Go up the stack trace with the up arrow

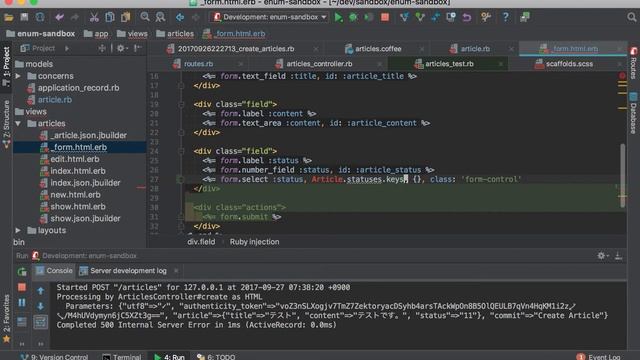40,291
